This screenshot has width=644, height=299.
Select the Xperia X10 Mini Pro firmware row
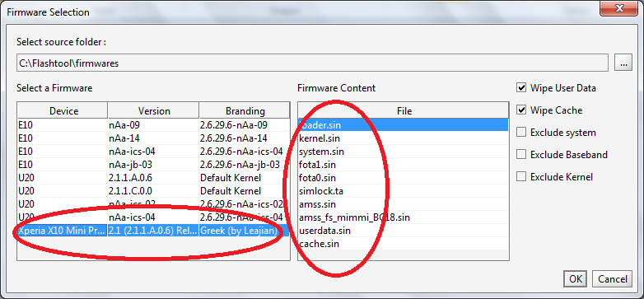[x=153, y=231]
